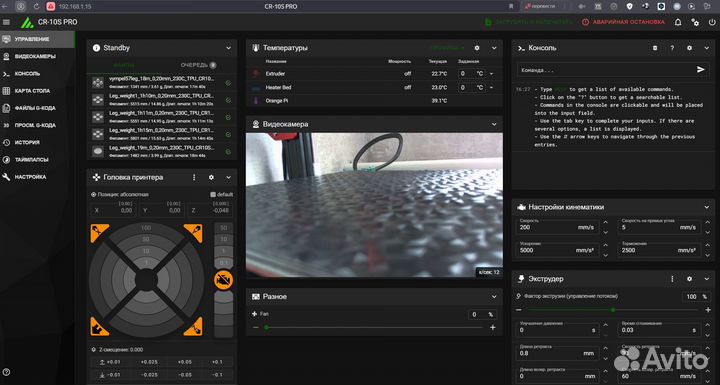This screenshot has width=720, height=385.
Task: Collapse the Настройки кинематики panel
Action: (707, 207)
